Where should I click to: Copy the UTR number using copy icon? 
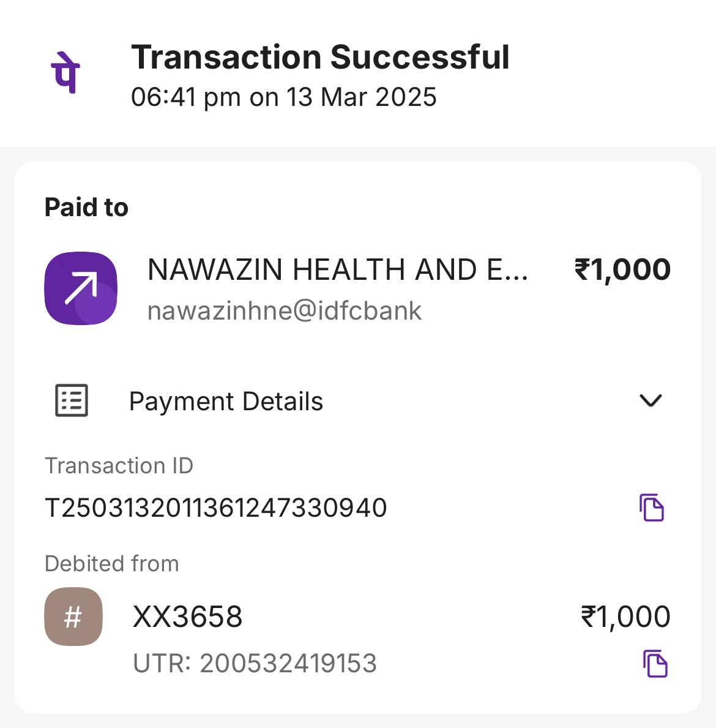click(x=655, y=664)
